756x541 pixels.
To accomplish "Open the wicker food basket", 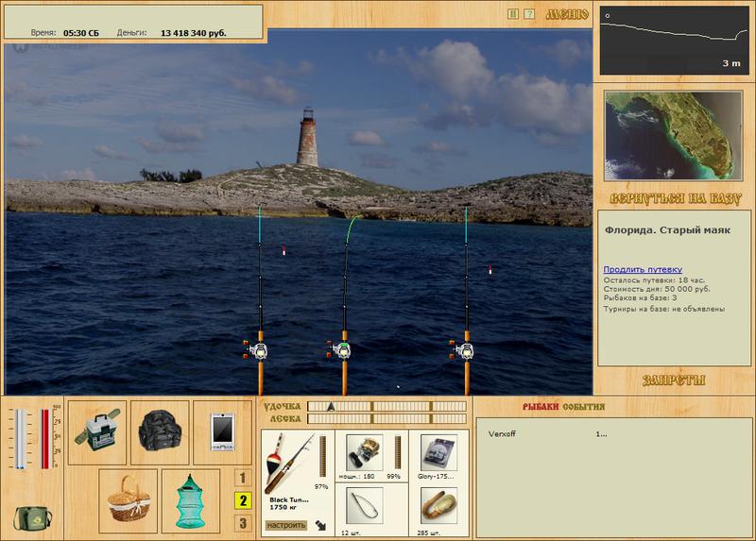I will (129, 501).
